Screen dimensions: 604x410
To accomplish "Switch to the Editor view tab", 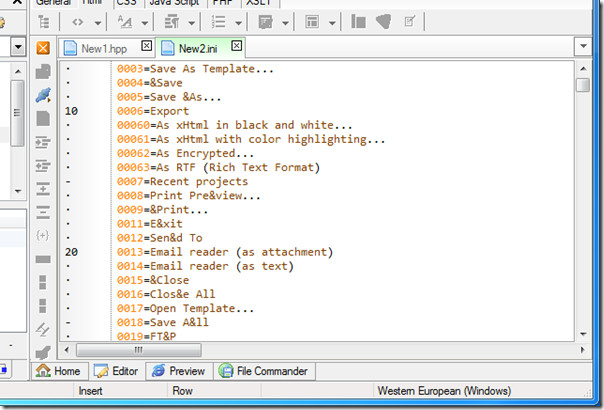I will (117, 371).
